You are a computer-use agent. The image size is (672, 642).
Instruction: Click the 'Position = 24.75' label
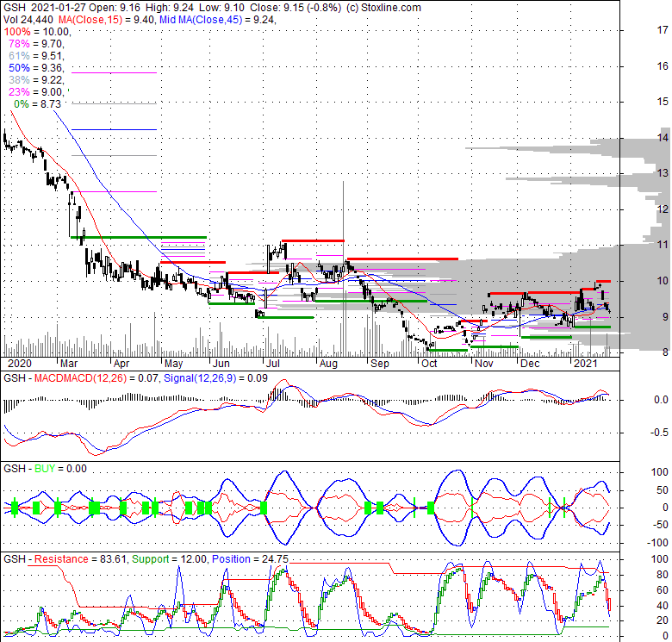coord(251,559)
